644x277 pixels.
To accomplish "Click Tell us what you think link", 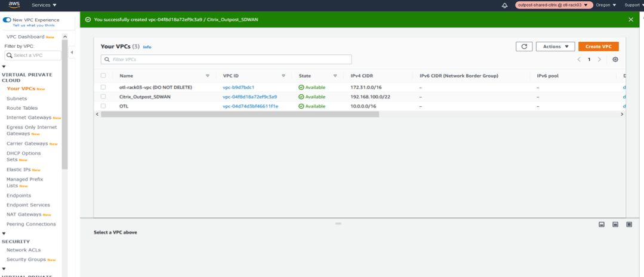I will point(33,25).
